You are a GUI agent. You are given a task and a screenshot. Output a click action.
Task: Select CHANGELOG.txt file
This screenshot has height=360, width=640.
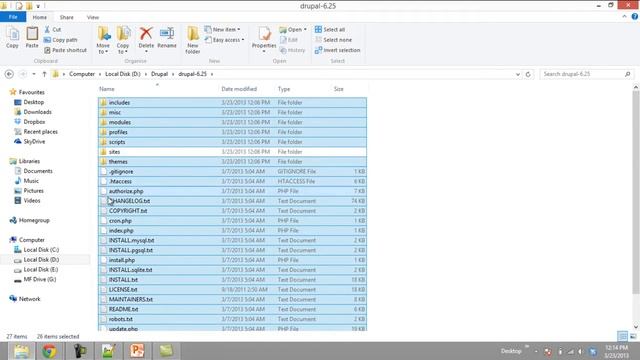tap(232, 201)
